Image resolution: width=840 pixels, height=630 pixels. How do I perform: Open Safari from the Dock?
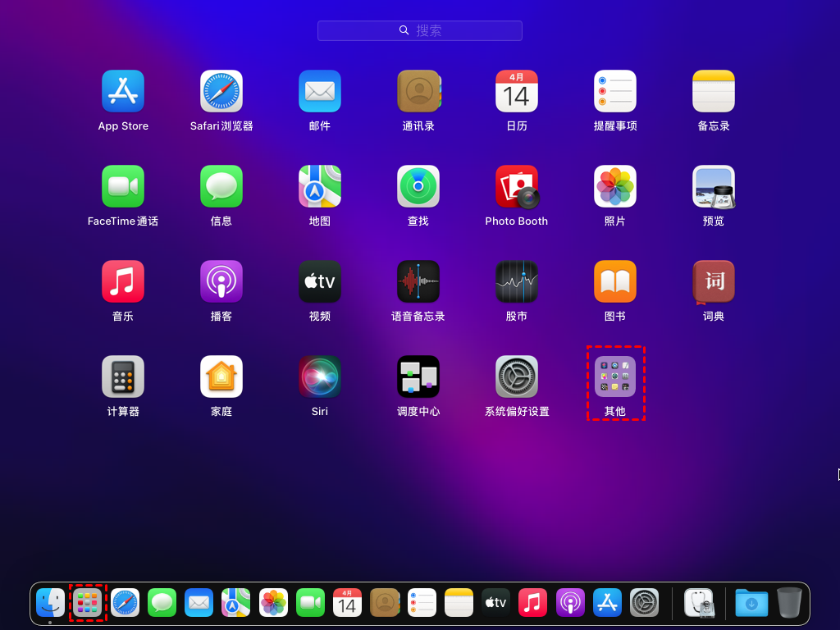125,603
